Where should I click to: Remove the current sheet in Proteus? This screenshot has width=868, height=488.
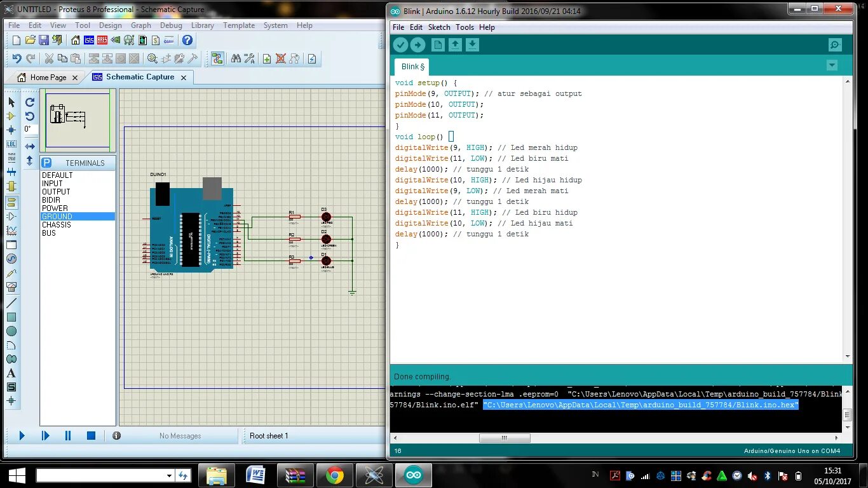(x=281, y=58)
